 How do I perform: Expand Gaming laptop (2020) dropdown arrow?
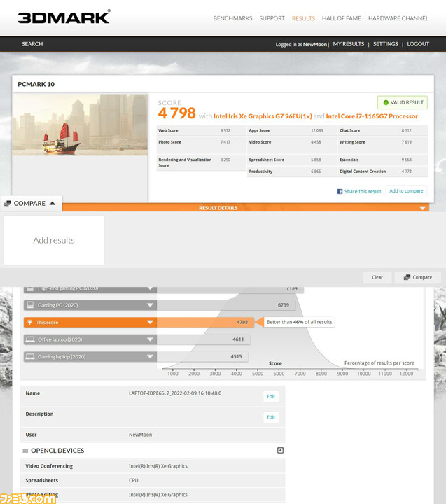point(150,356)
